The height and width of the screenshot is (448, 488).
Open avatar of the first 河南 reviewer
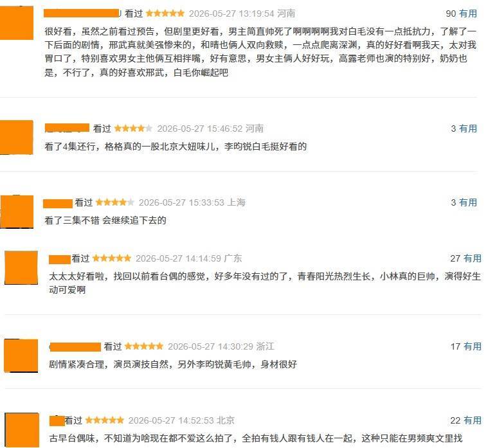click(17, 23)
